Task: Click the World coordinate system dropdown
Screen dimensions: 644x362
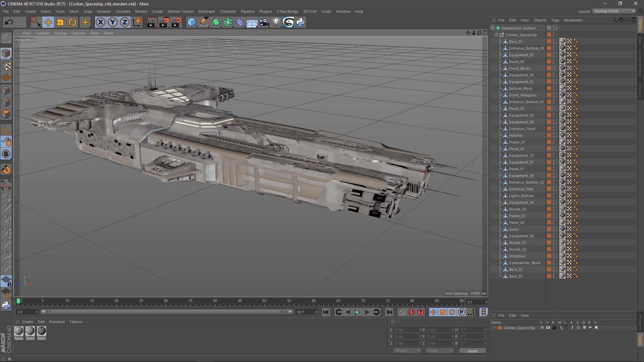Action: [x=406, y=351]
